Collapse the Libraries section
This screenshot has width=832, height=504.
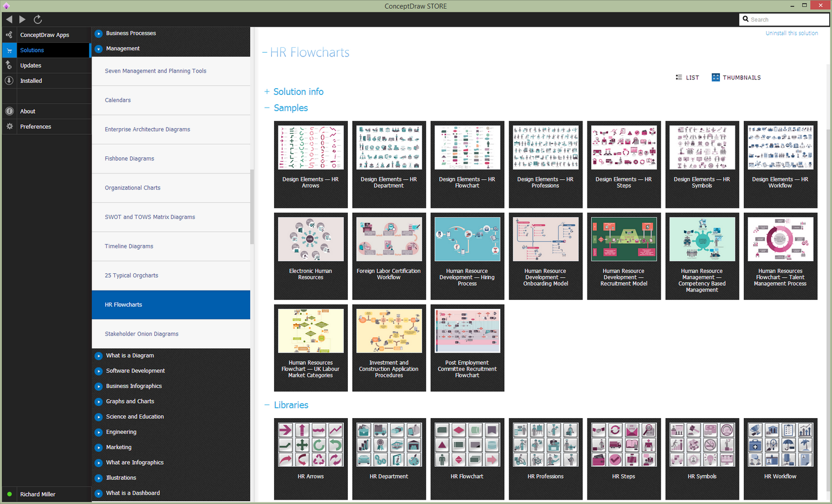[267, 405]
